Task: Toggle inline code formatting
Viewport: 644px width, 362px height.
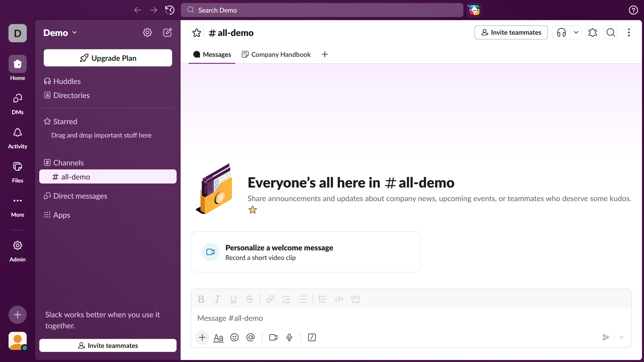Action: pos(339,299)
